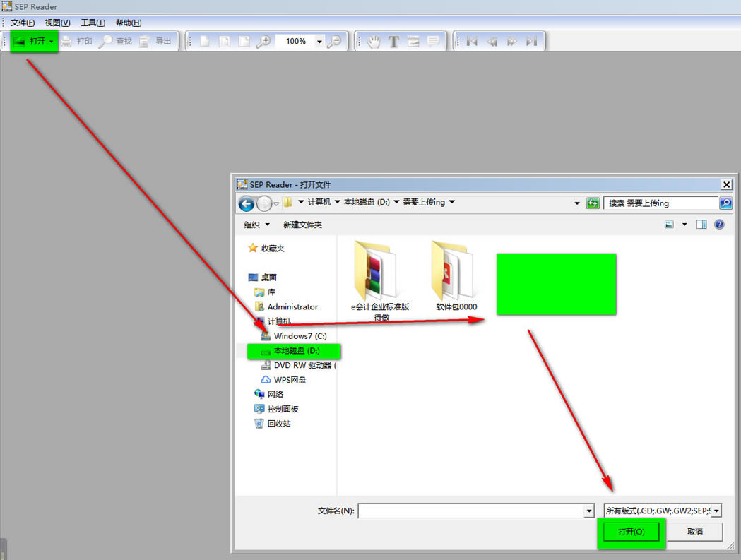The width and height of the screenshot is (741, 560).
Task: Go to next page icon
Action: pos(512,42)
